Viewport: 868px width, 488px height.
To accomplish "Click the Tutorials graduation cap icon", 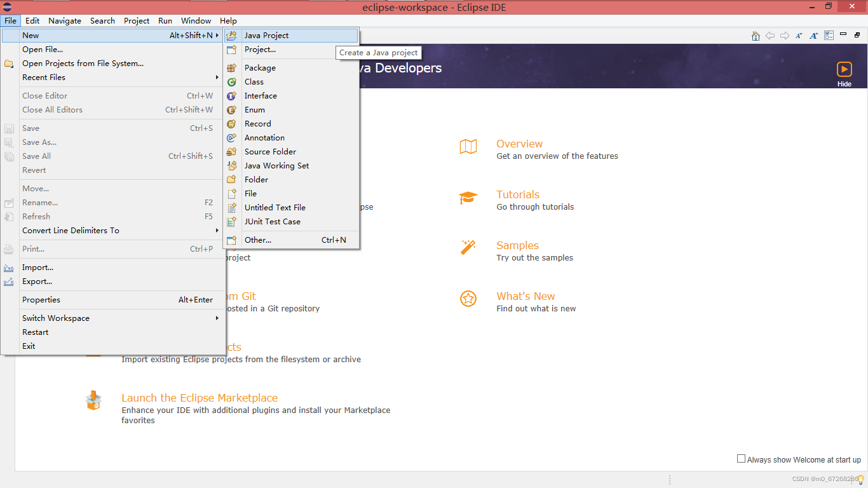I will tap(468, 198).
